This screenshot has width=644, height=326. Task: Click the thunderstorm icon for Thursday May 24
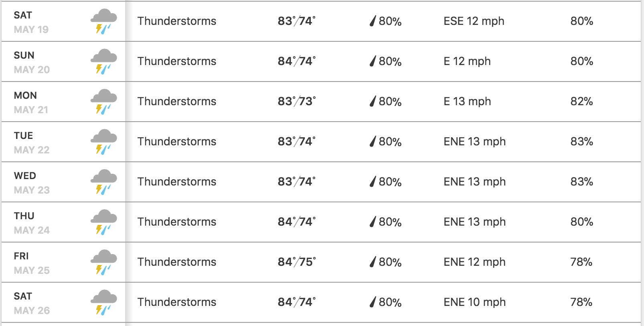point(103,222)
